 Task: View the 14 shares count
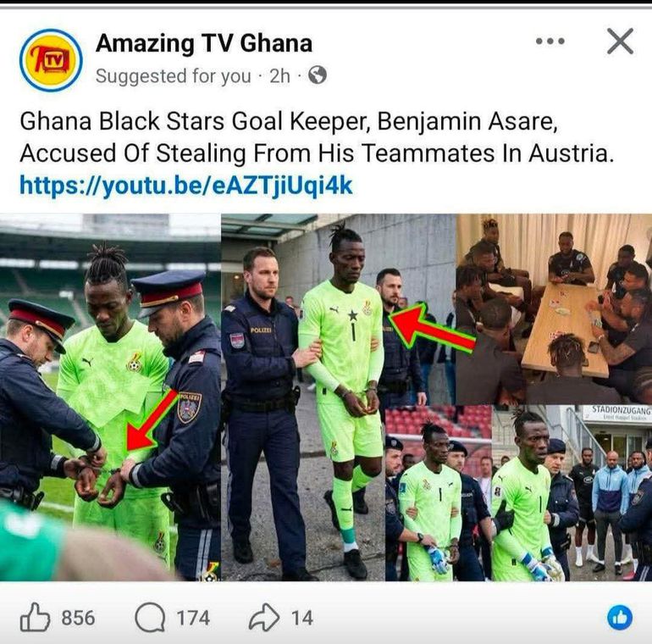coord(302,618)
